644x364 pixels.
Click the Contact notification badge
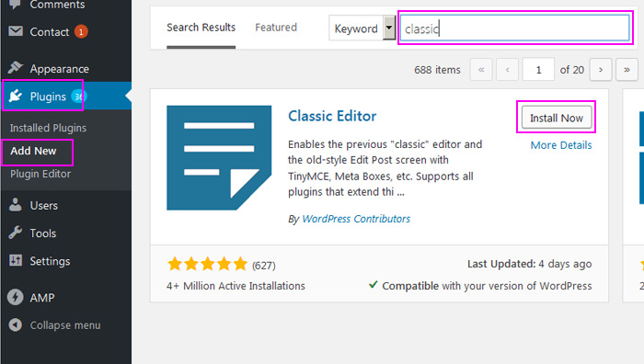(81, 31)
